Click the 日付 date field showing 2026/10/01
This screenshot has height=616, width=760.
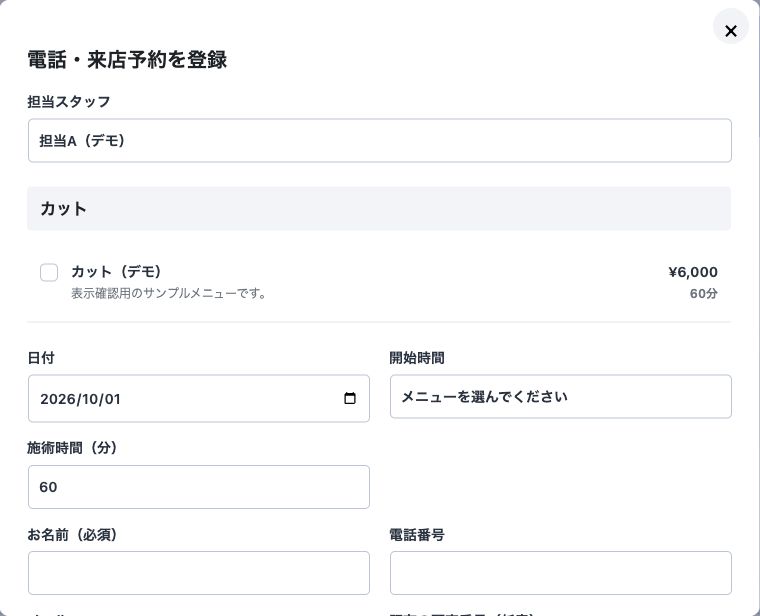click(x=199, y=398)
